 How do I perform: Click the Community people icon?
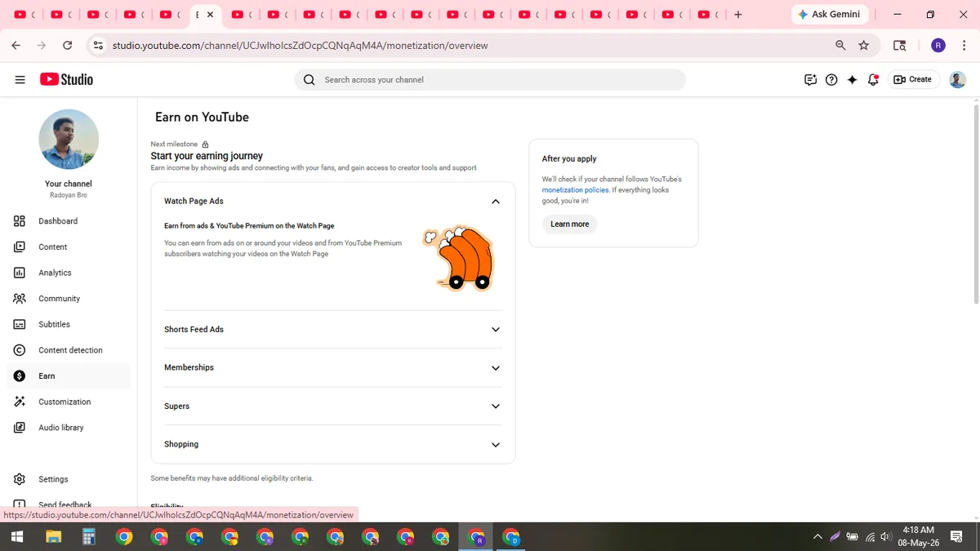(20, 299)
